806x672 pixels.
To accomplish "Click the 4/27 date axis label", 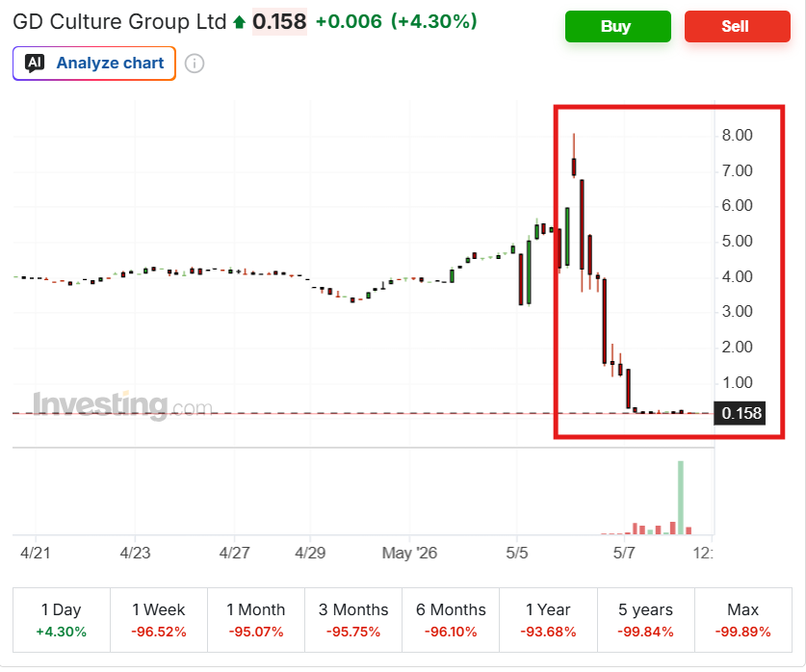I will coord(234,553).
